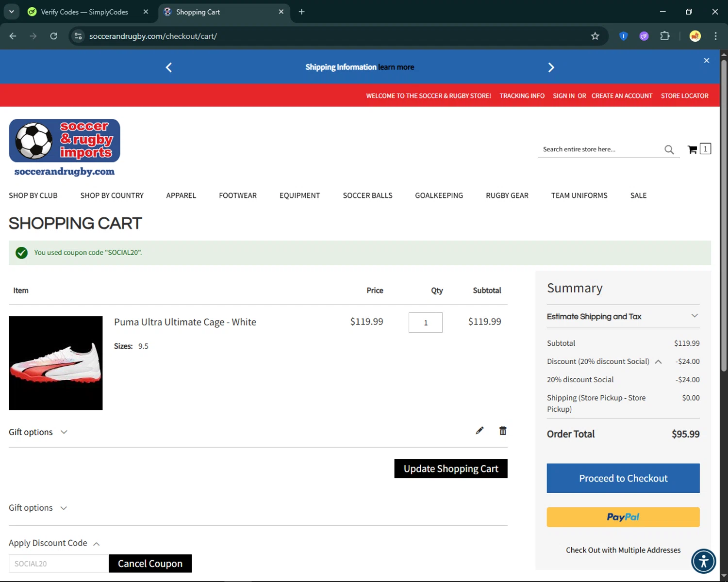The height and width of the screenshot is (582, 728).
Task: Click Proceed to Checkout
Action: [x=623, y=478]
